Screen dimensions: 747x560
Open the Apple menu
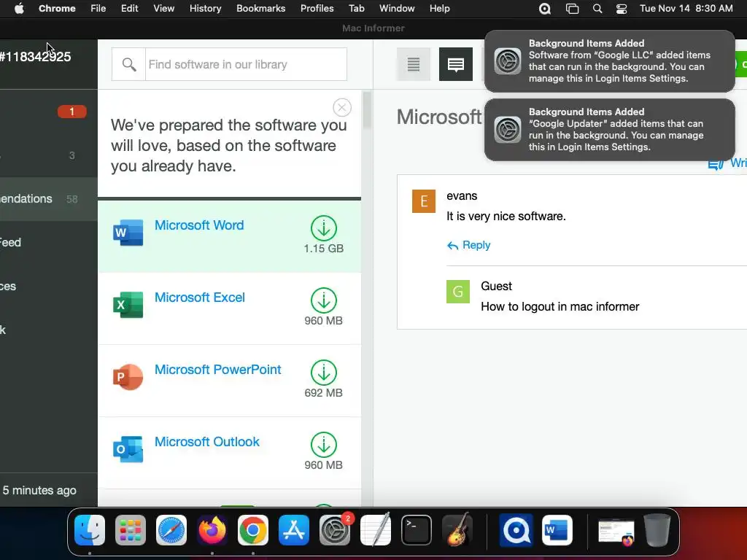point(19,9)
